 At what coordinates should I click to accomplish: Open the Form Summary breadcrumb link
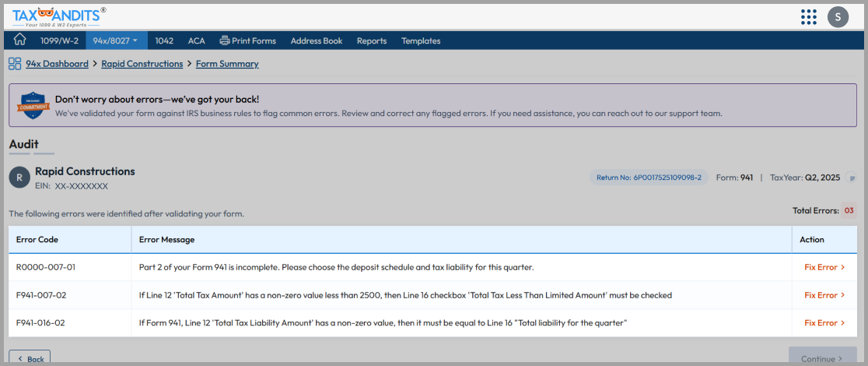[x=227, y=64]
